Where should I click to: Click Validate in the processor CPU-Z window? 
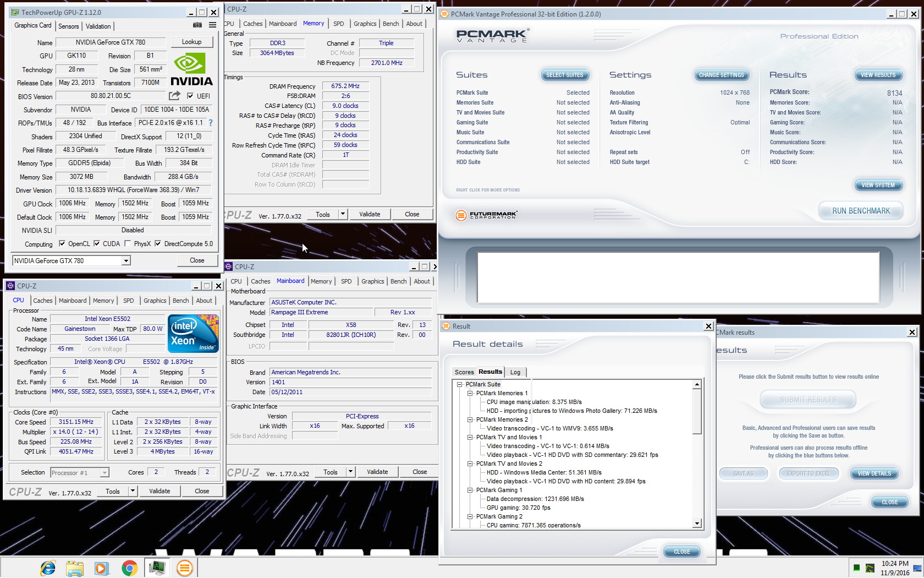(x=159, y=491)
